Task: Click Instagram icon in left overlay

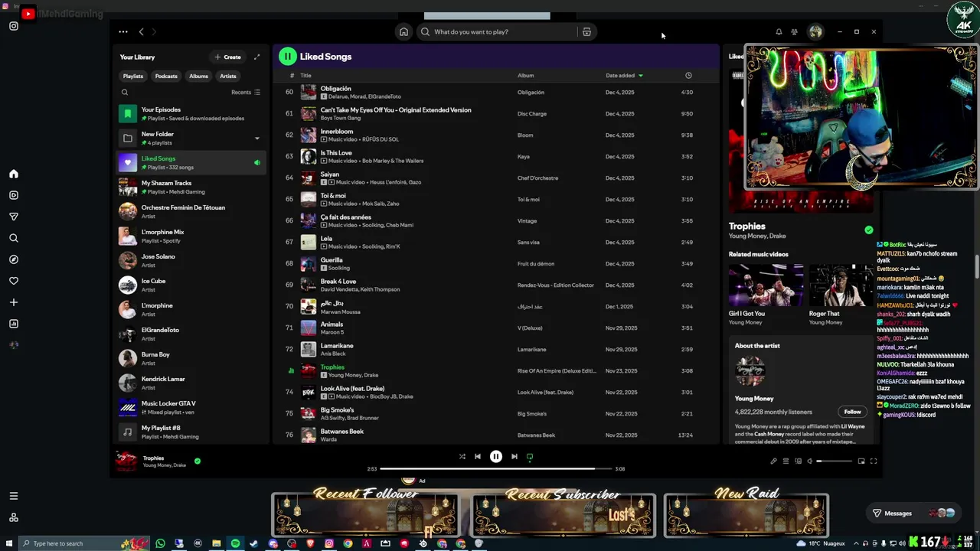Action: click(x=13, y=26)
